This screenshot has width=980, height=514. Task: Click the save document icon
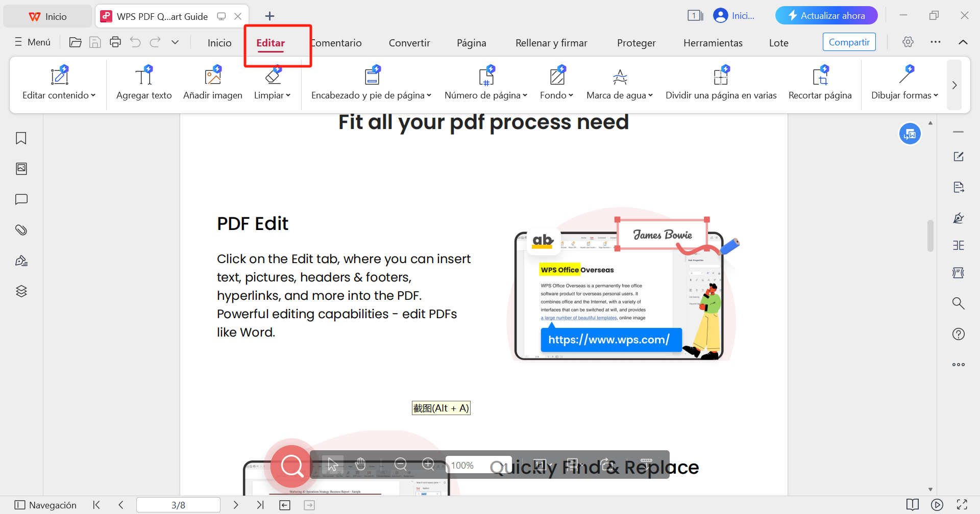click(x=95, y=42)
